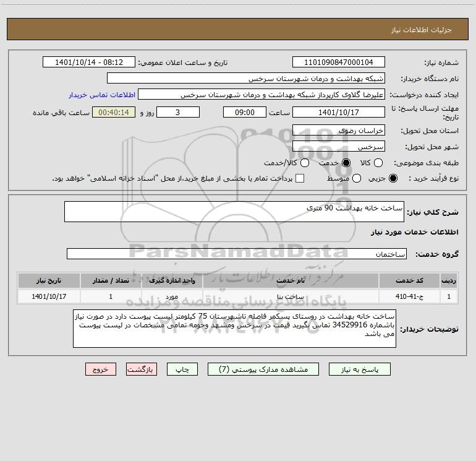Click the نام خدمت column header

pos(291,280)
